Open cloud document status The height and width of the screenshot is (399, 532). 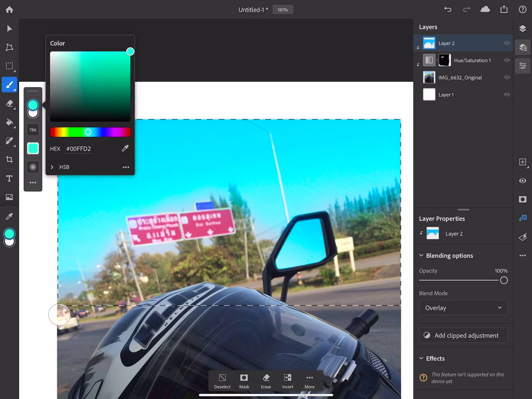click(x=485, y=9)
